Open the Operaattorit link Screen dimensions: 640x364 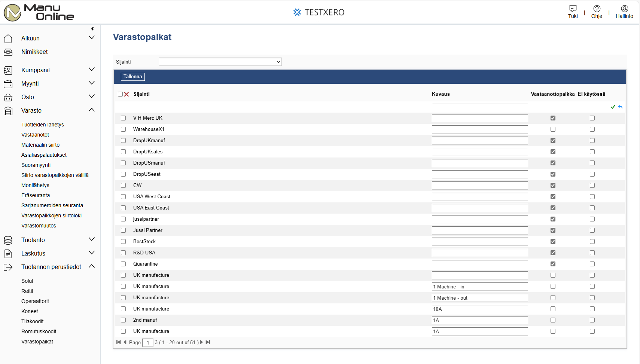[35, 301]
